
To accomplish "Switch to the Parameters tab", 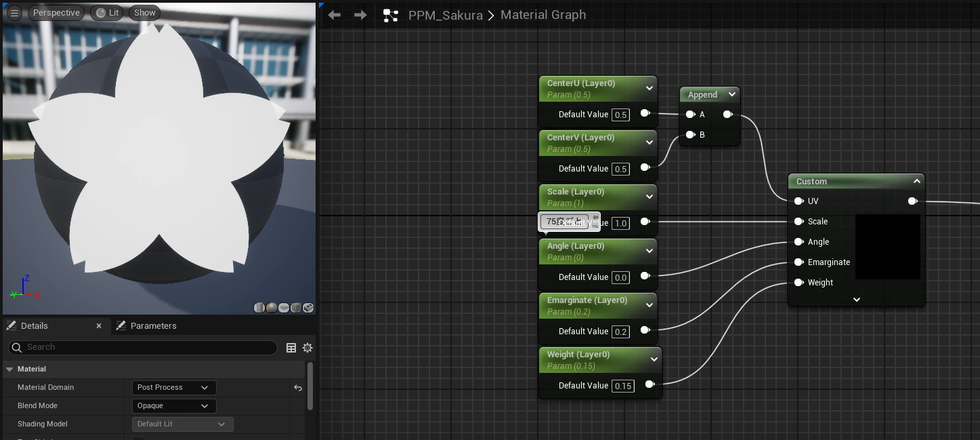I will (x=154, y=325).
